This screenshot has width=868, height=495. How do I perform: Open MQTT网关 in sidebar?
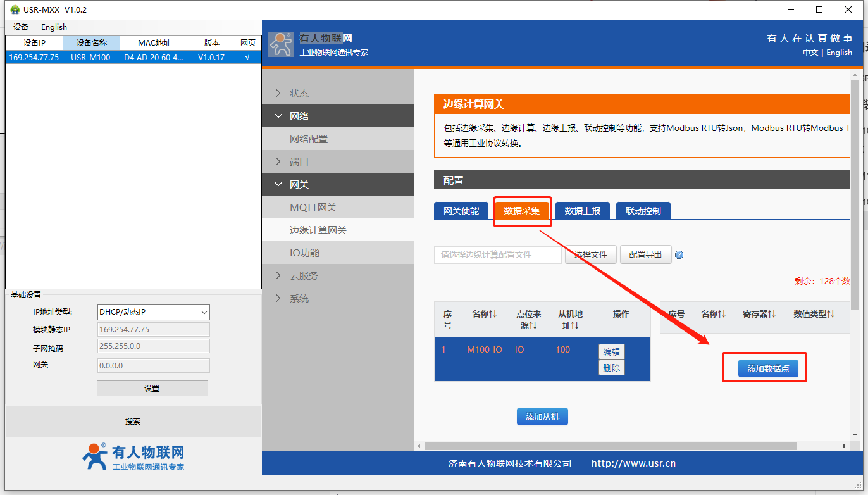(338, 207)
